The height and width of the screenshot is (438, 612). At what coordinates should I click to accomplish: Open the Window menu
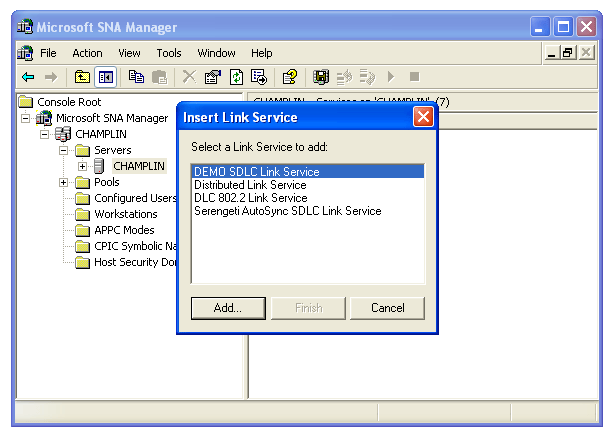pyautogui.click(x=216, y=53)
